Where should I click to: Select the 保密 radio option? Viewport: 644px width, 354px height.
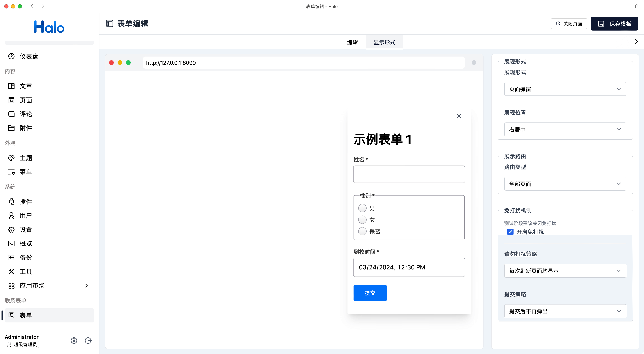coord(362,231)
